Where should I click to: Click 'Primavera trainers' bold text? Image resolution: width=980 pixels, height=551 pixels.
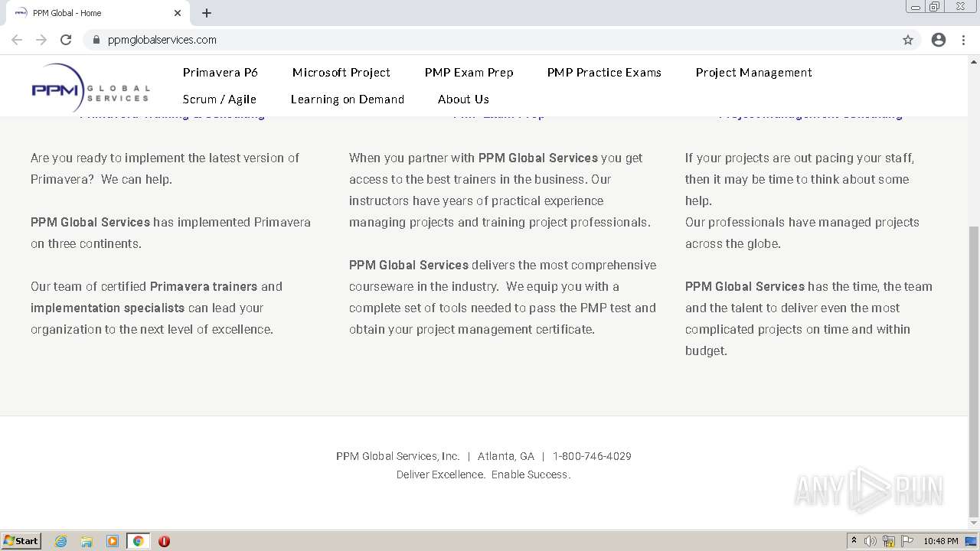pos(204,286)
